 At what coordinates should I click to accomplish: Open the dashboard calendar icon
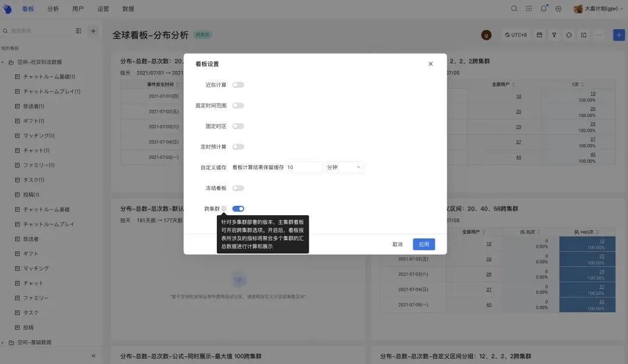point(540,35)
